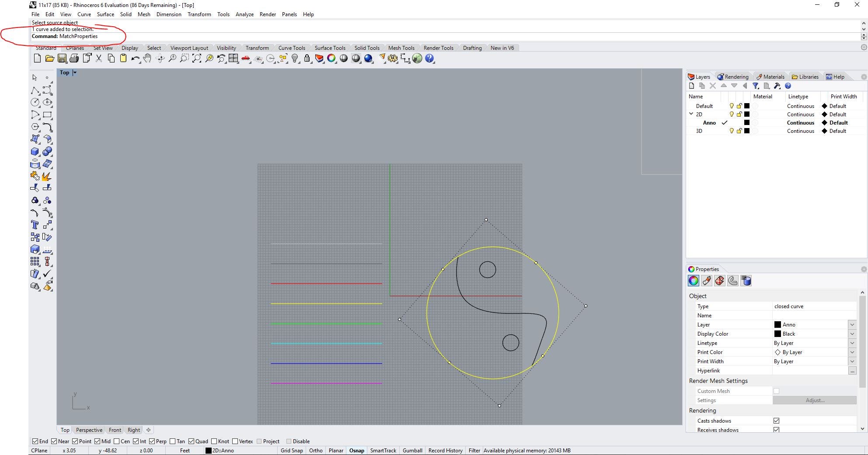Toggle Ortho mode in status bar
Viewport: 868px width, 455px height.
[316, 450]
